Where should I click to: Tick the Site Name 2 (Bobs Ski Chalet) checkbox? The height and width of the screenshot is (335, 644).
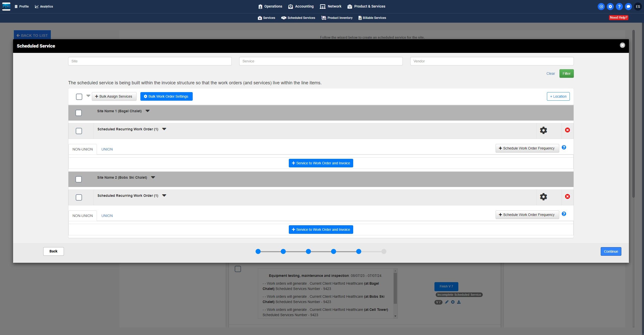(x=79, y=179)
